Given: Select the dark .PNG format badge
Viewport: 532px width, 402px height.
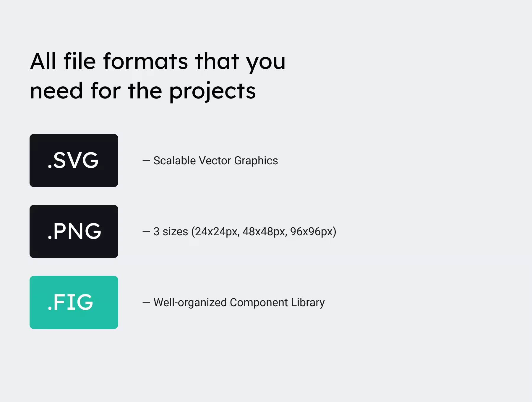Looking at the screenshot, I should [74, 231].
